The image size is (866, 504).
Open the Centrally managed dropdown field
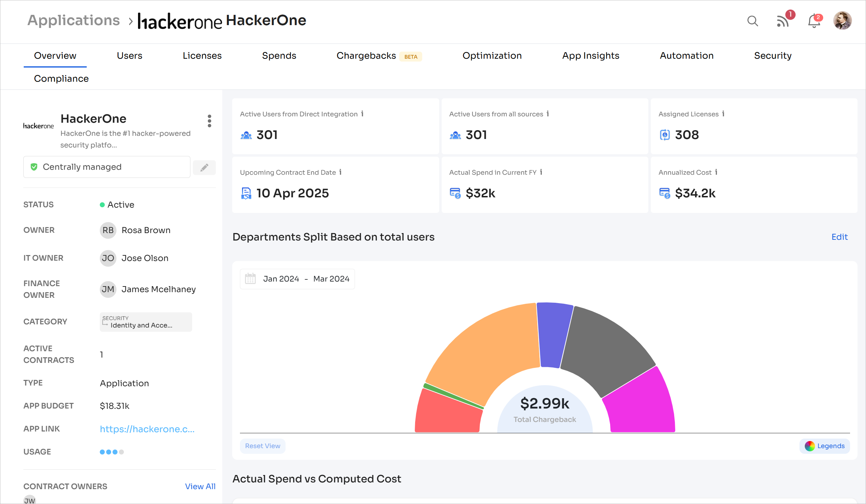(x=107, y=167)
